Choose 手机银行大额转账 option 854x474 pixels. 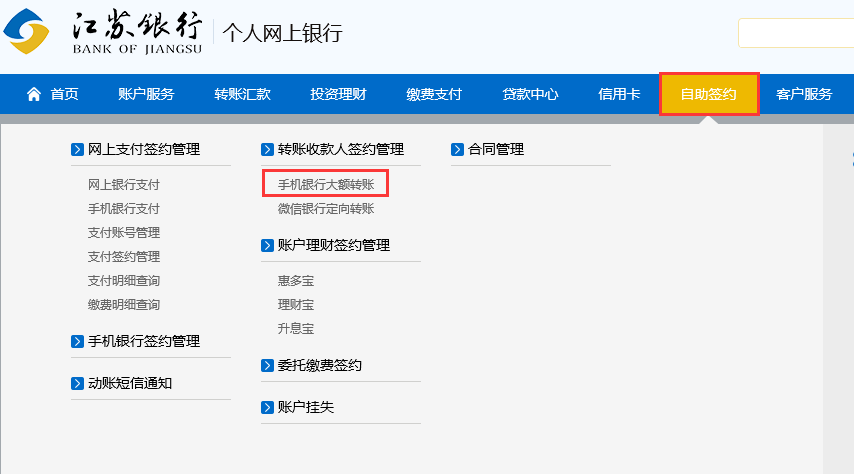click(x=326, y=185)
